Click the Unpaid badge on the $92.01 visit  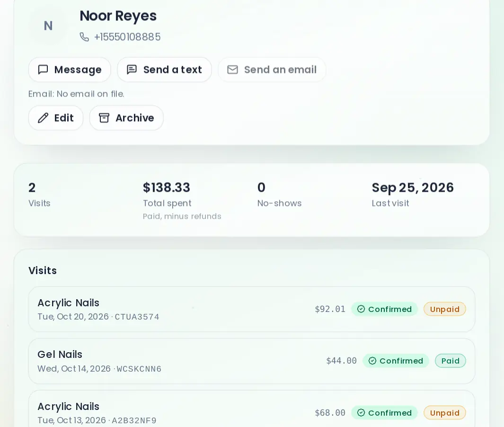tap(445, 309)
